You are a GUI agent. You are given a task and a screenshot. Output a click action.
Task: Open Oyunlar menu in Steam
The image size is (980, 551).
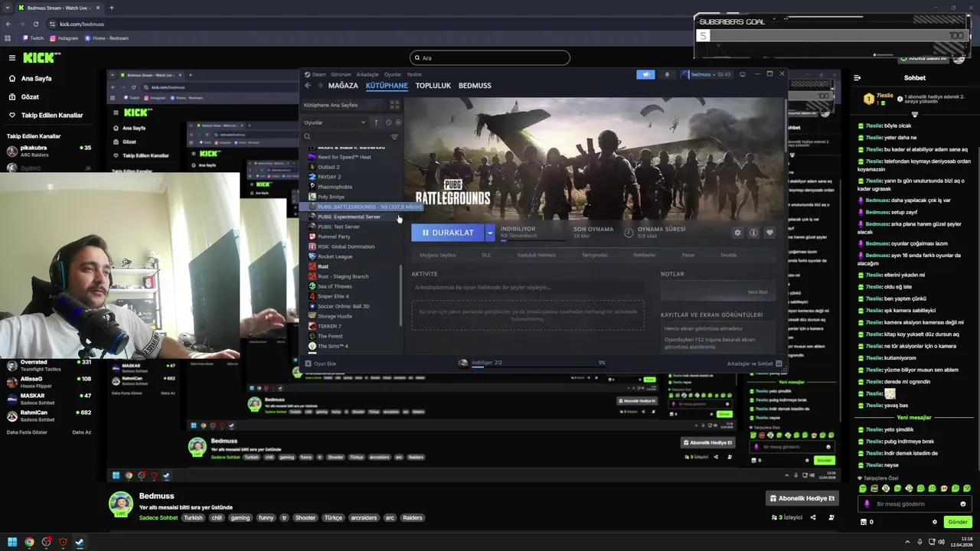click(x=393, y=74)
